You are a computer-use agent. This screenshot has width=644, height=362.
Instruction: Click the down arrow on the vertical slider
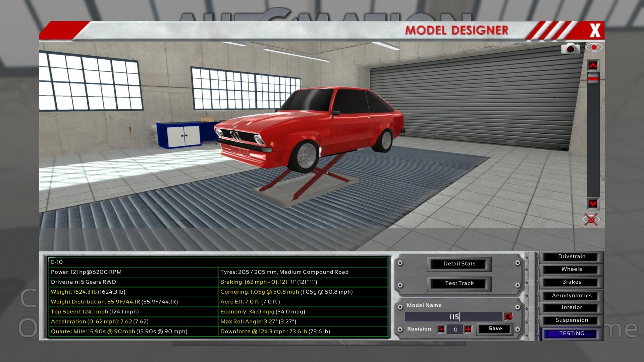click(593, 203)
